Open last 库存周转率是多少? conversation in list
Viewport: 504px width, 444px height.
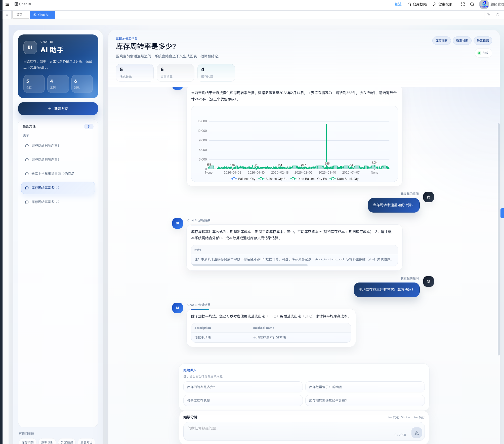[58, 202]
